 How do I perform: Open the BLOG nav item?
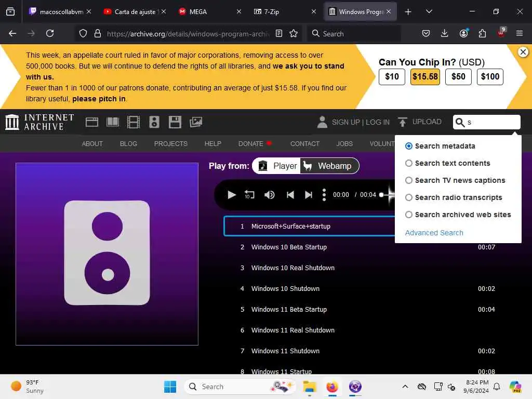[x=128, y=144]
